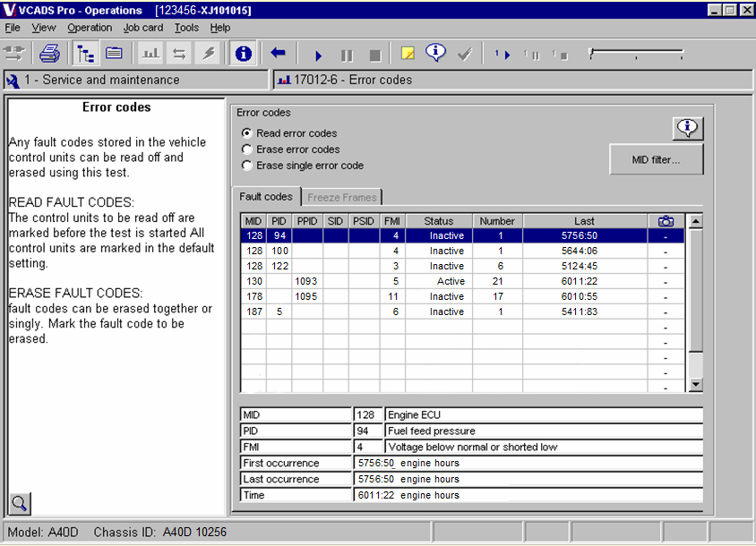Click the swap arrows toolbar icon

[x=179, y=54]
